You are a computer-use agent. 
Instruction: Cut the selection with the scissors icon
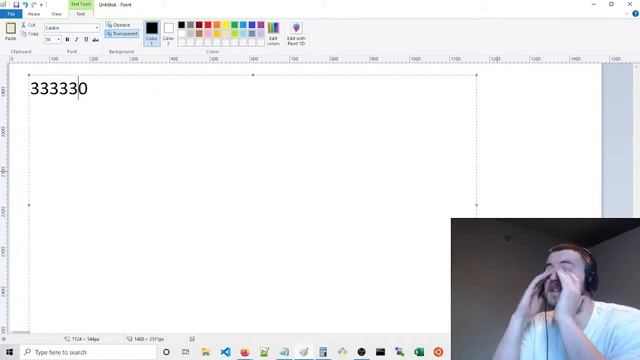pos(29,25)
